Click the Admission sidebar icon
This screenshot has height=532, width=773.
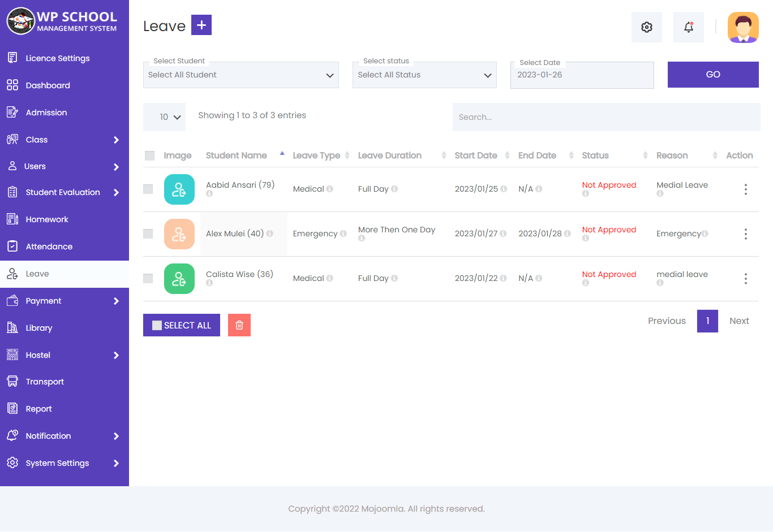point(12,113)
